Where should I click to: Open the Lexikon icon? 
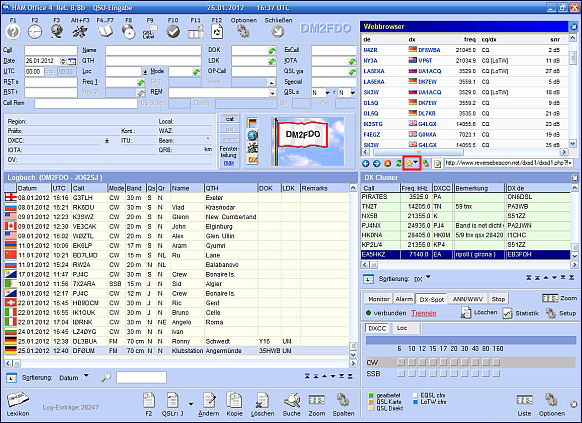click(x=17, y=400)
